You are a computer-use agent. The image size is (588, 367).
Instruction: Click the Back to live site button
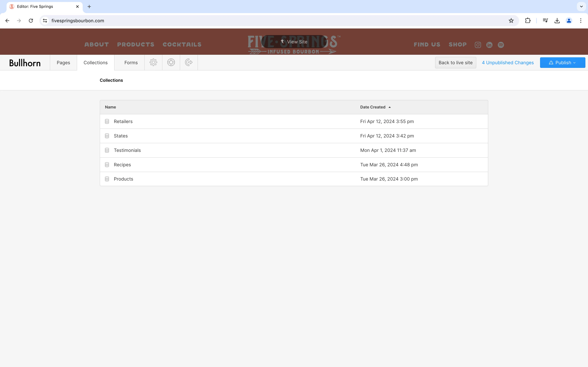(x=455, y=62)
